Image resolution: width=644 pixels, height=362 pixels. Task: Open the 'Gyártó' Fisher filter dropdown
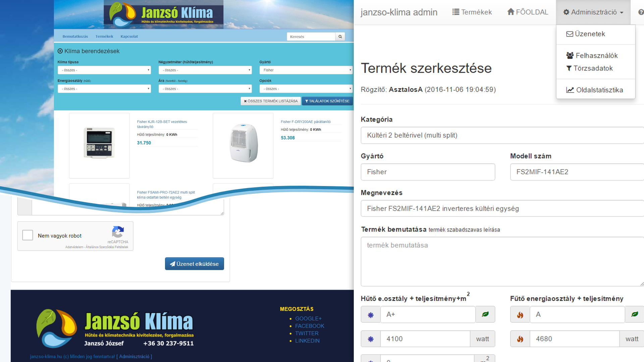(x=306, y=70)
